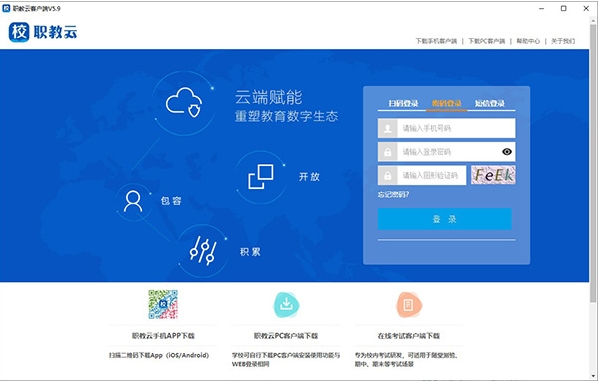This screenshot has width=600, height=382.
Task: Select the 密码登录 tab
Action: tap(447, 103)
